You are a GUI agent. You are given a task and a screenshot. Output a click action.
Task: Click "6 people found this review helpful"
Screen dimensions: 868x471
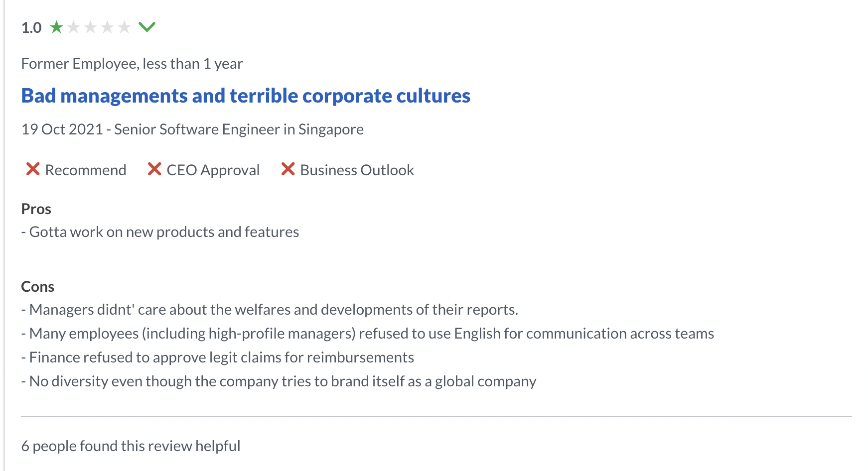(131, 446)
